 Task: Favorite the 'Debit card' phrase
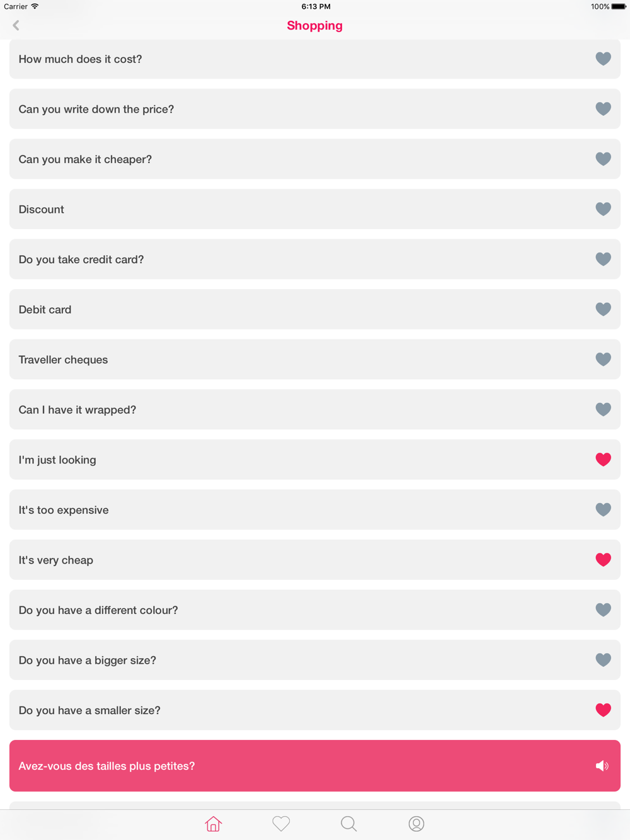[603, 309]
